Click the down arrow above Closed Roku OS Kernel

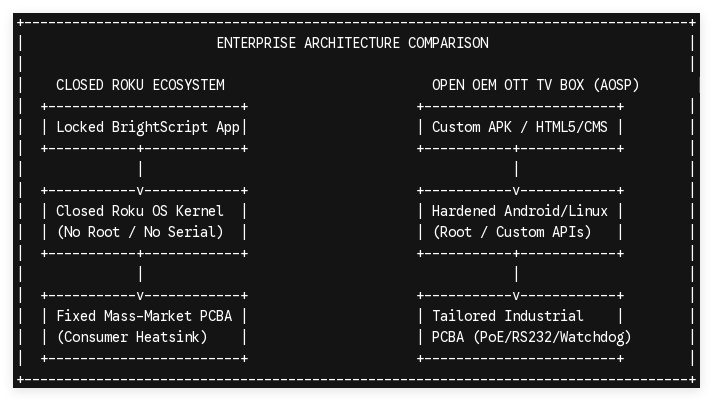tap(140, 191)
